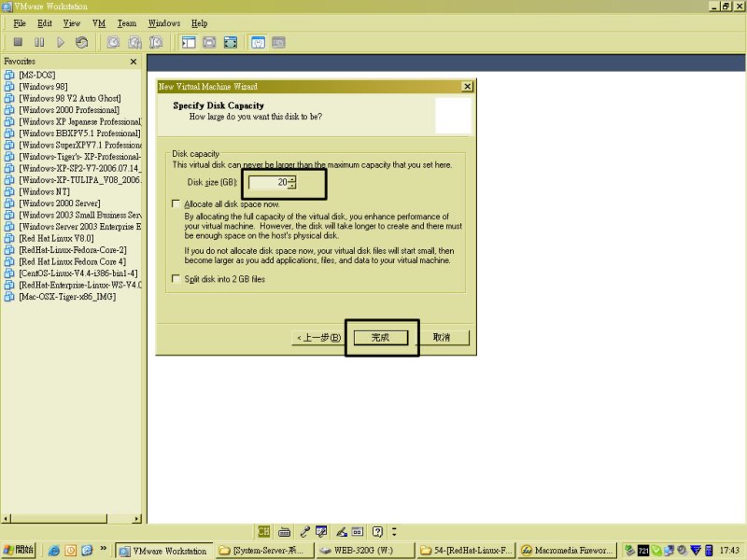The width and height of the screenshot is (747, 560).
Task: Open the Team menu
Action: pyautogui.click(x=127, y=22)
